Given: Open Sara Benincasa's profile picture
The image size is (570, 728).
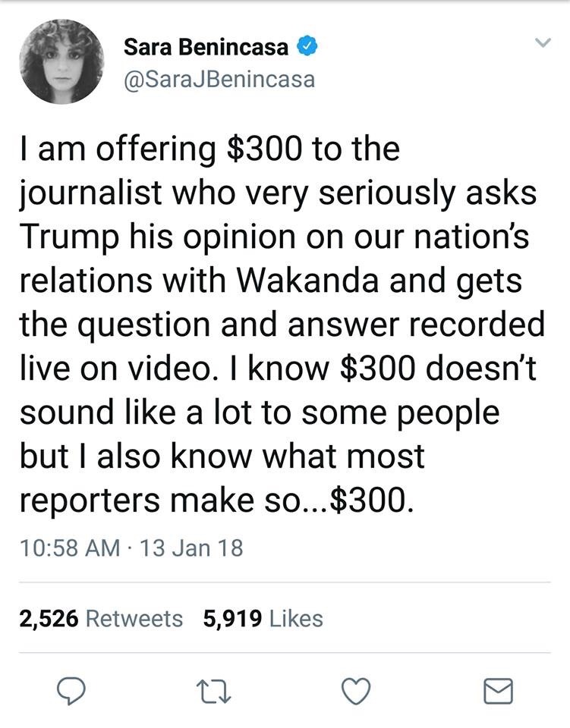Looking at the screenshot, I should pos(61,61).
